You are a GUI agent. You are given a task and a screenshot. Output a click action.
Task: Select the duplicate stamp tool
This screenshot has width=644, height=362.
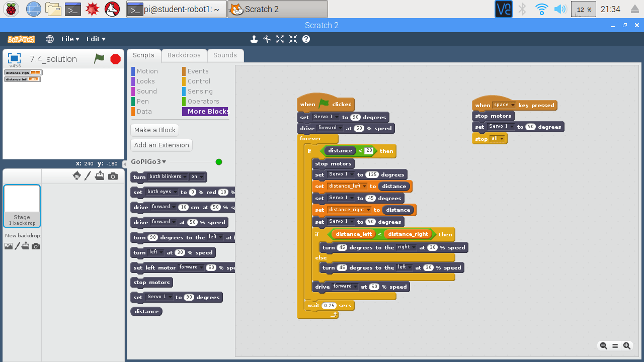254,39
